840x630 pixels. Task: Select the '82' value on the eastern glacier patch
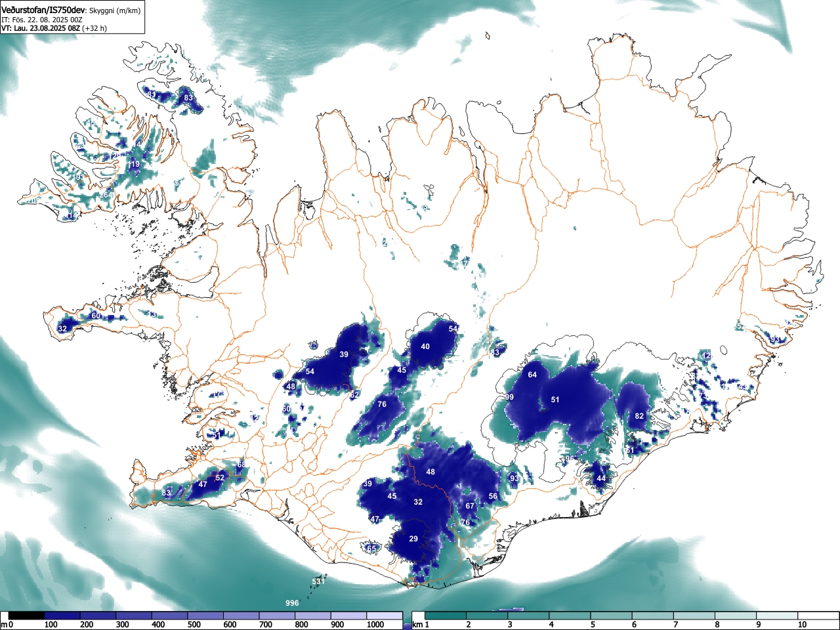point(639,416)
